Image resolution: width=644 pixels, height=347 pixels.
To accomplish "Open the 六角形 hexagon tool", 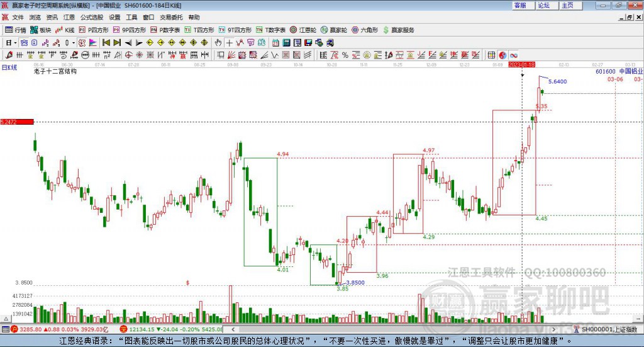I will 365,30.
